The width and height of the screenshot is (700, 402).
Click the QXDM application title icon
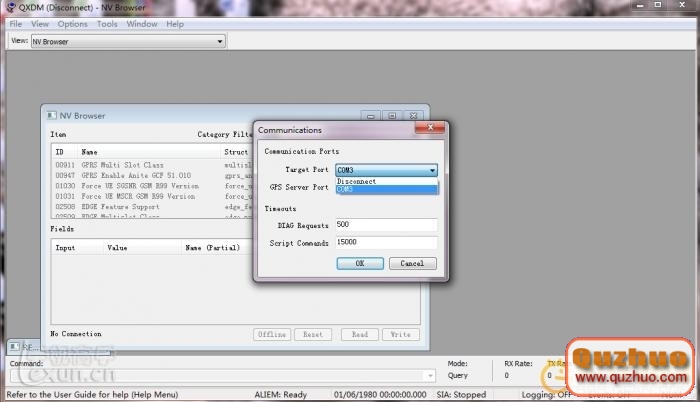tap(11, 7)
